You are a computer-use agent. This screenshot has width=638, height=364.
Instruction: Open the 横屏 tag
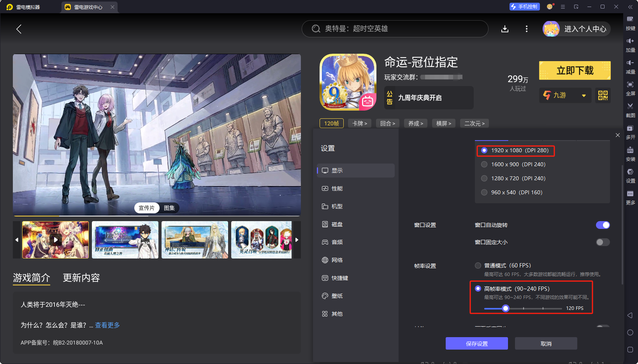(444, 123)
